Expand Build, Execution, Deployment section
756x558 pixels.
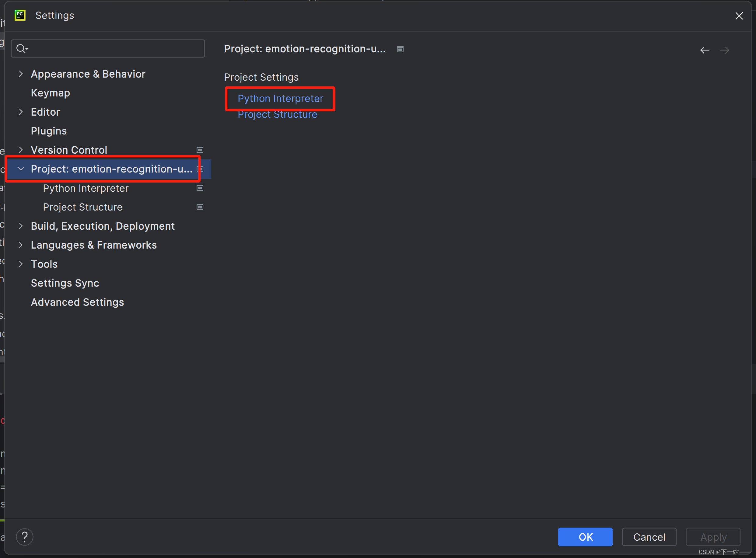pos(21,226)
